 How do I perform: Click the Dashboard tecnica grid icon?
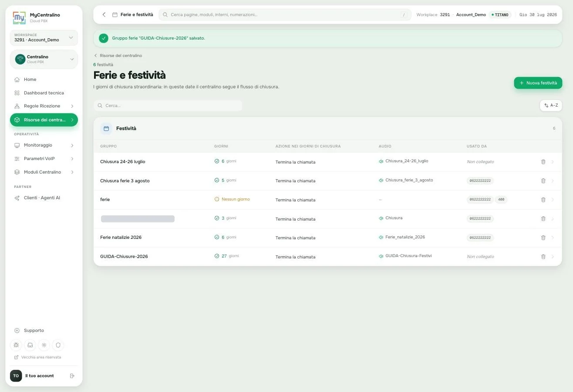coord(17,93)
